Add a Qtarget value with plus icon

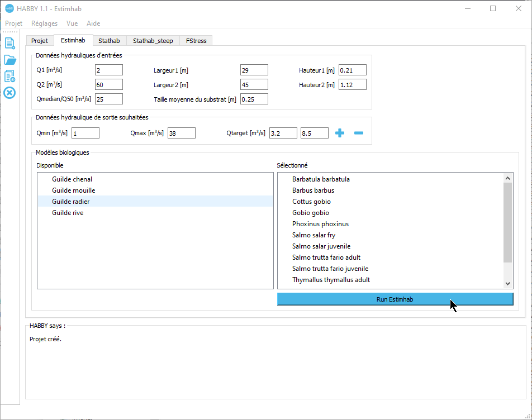coord(339,133)
